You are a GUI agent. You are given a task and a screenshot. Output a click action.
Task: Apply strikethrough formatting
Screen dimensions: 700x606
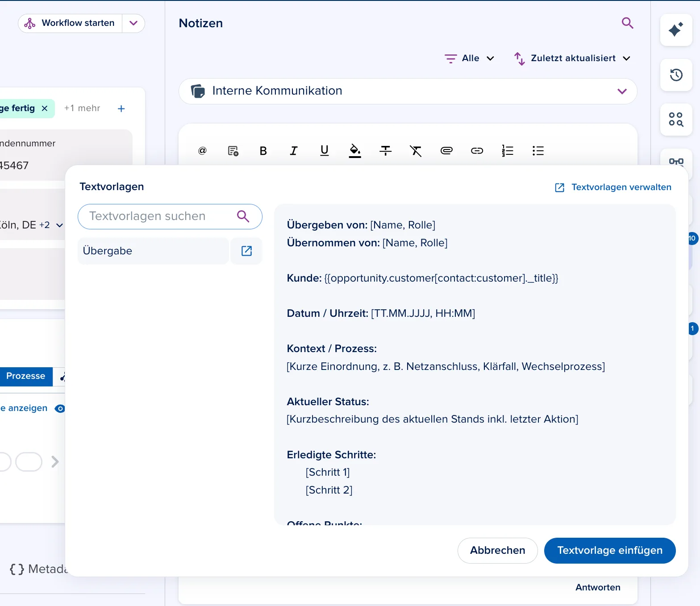(x=386, y=151)
